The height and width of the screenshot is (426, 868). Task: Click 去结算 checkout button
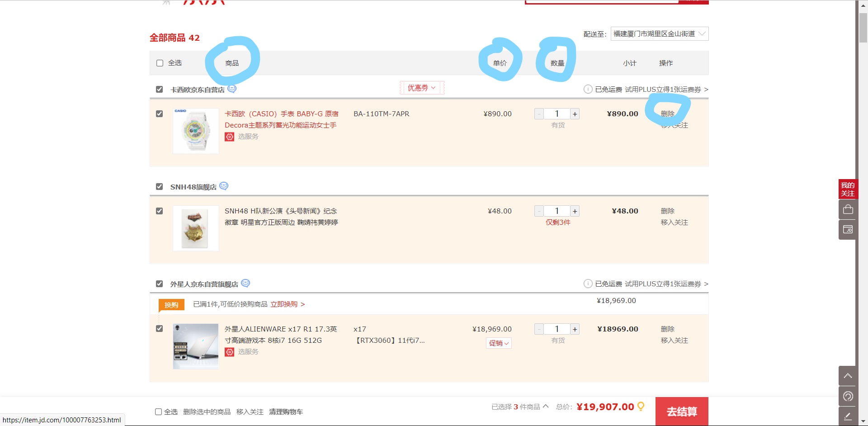tap(682, 412)
